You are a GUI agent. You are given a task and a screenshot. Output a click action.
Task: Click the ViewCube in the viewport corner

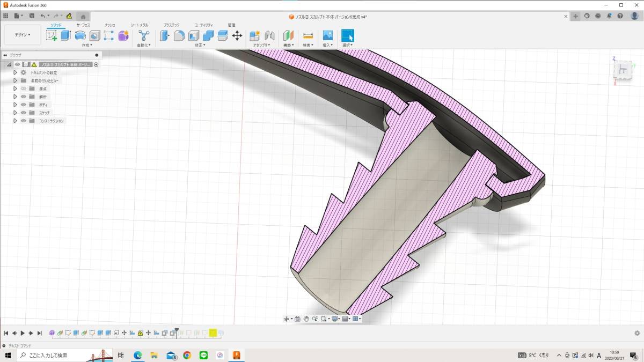point(623,70)
